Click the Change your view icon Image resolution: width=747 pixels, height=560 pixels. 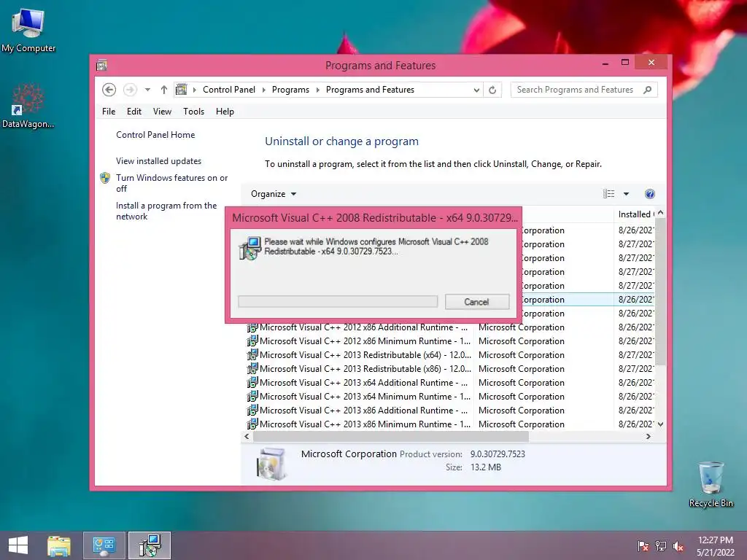click(609, 194)
